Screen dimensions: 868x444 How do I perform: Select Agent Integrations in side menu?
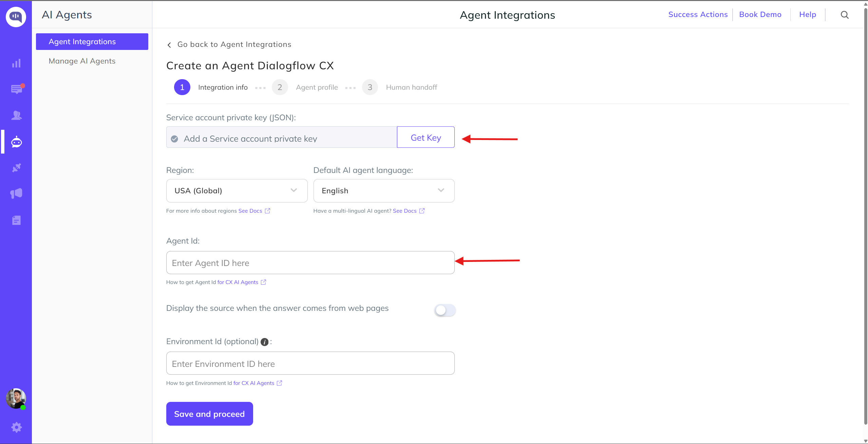pos(92,41)
